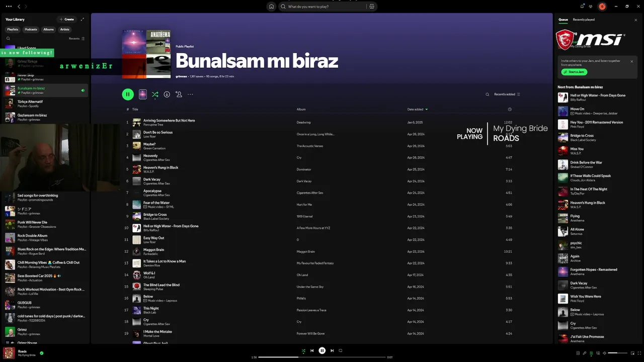
Task: Filter library by Podcasts
Action: [31, 29]
